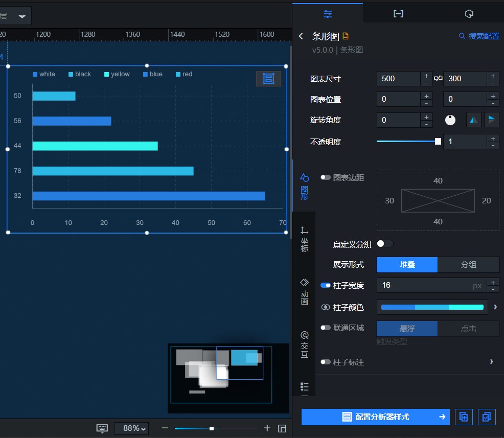Zoom in with the plus icon
This screenshot has height=438, width=504.
pos(267,428)
